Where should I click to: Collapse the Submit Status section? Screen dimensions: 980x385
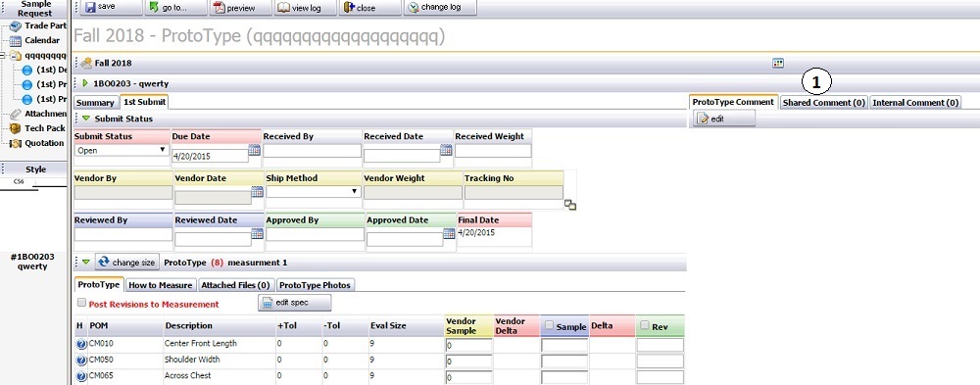click(x=86, y=119)
